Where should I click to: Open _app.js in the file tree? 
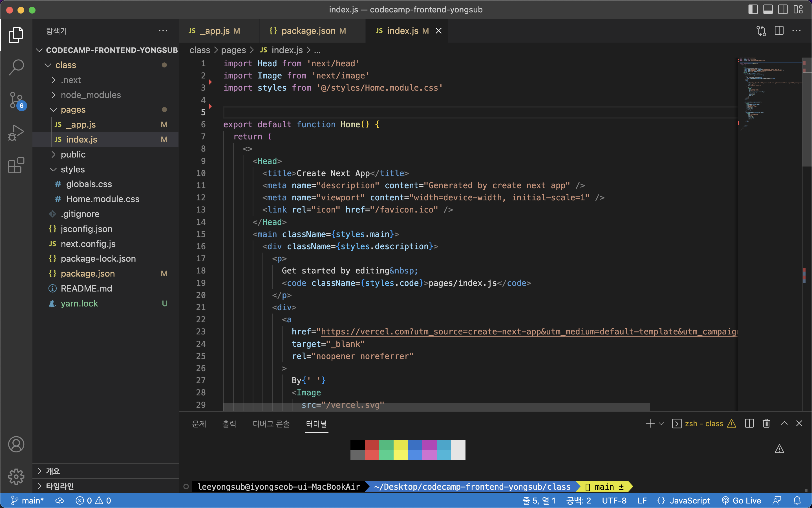(105, 124)
